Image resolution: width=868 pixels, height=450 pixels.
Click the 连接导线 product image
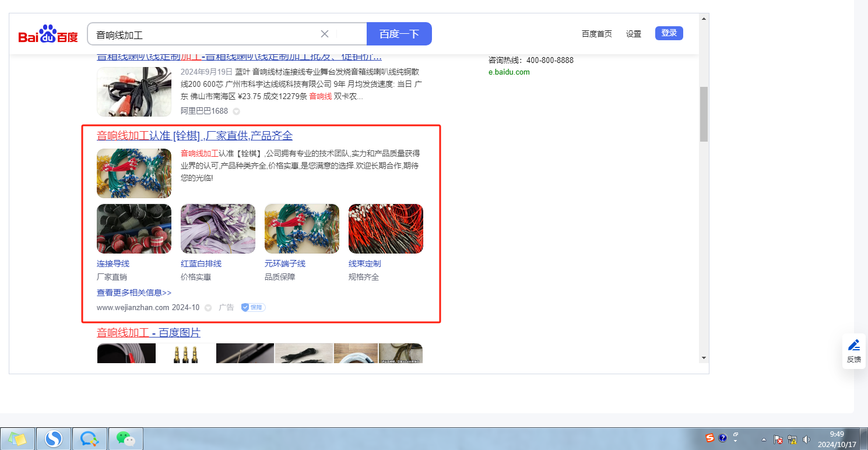[x=134, y=228]
